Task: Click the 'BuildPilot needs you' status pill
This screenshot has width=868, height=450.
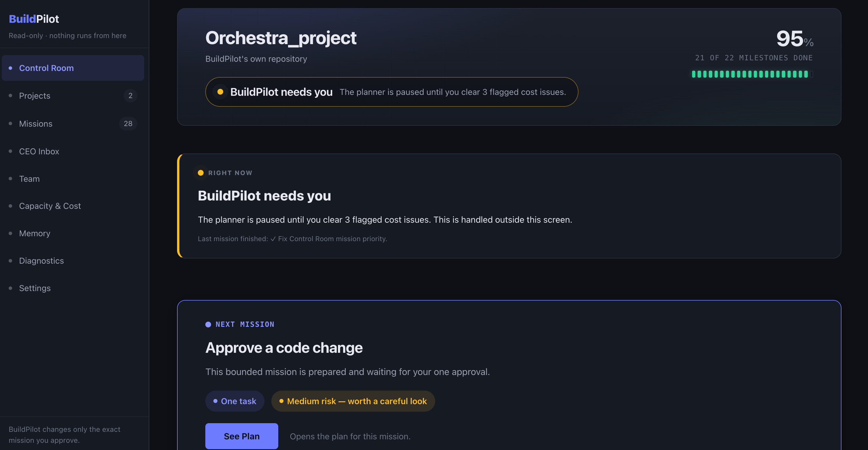Action: (x=392, y=92)
